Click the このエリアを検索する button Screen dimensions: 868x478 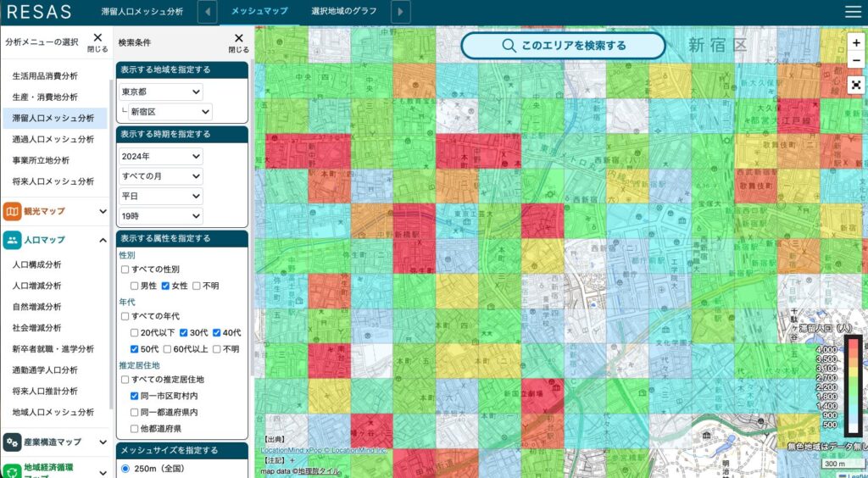click(x=563, y=46)
